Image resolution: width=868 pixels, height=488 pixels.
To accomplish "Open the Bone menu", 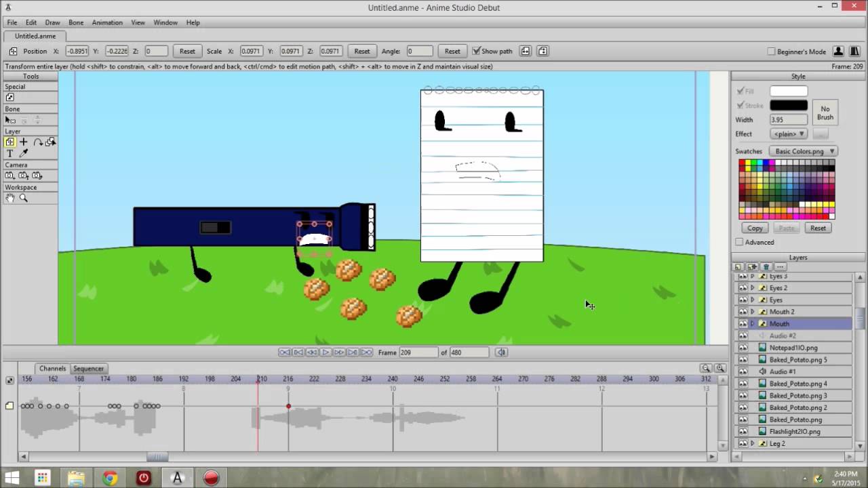I will (76, 22).
